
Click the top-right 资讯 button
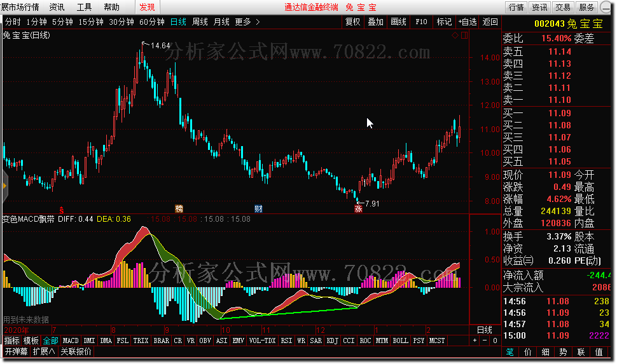tap(539, 7)
